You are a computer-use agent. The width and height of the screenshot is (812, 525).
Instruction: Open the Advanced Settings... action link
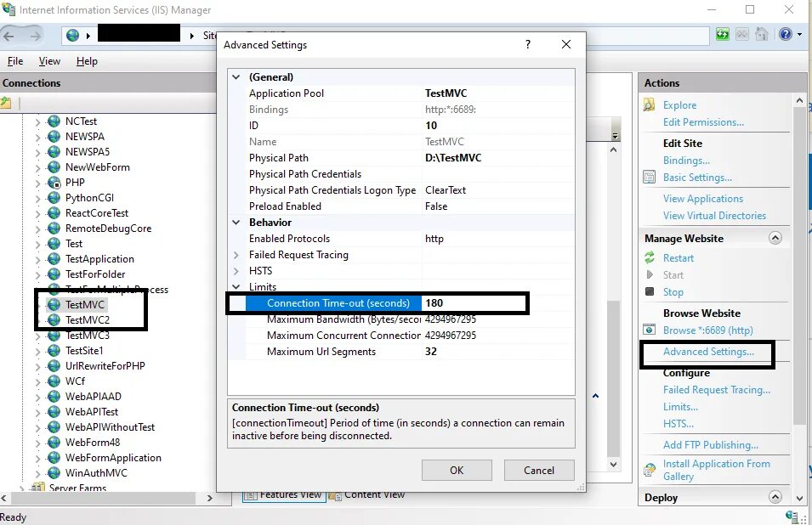(x=708, y=352)
